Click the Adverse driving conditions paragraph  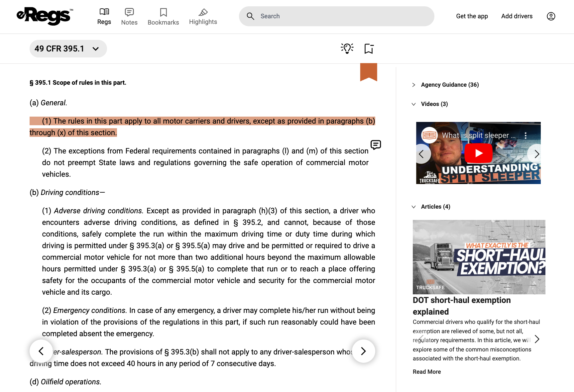click(x=208, y=251)
